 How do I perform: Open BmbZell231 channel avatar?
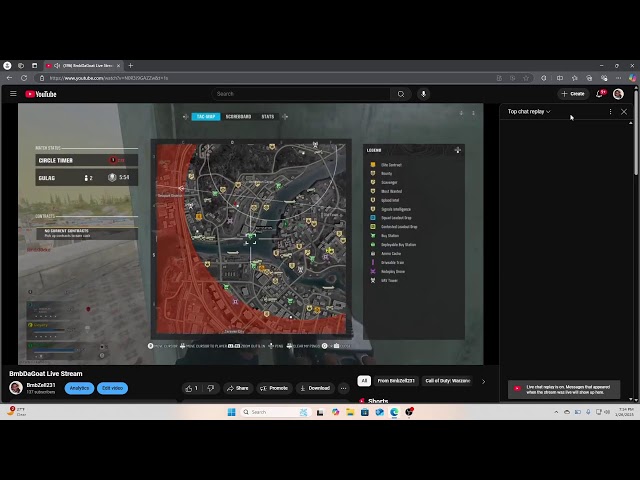point(16,388)
